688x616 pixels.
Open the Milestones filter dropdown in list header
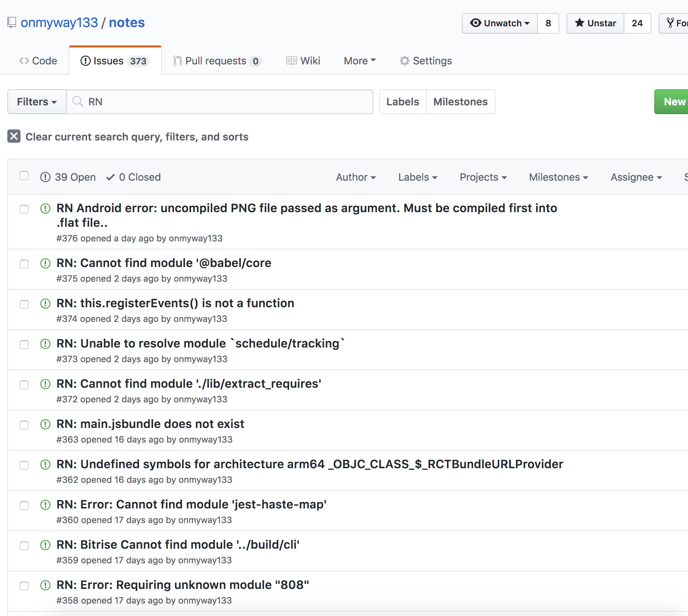click(x=559, y=177)
